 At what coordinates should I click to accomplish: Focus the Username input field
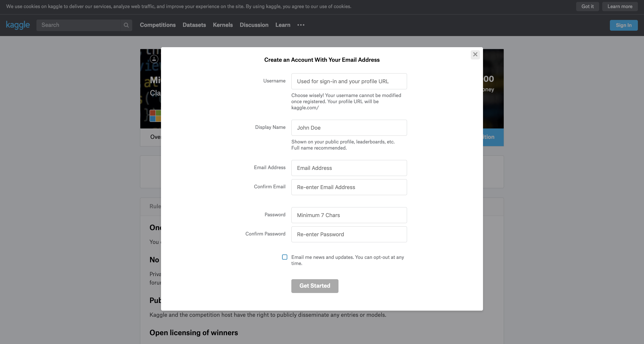click(349, 81)
